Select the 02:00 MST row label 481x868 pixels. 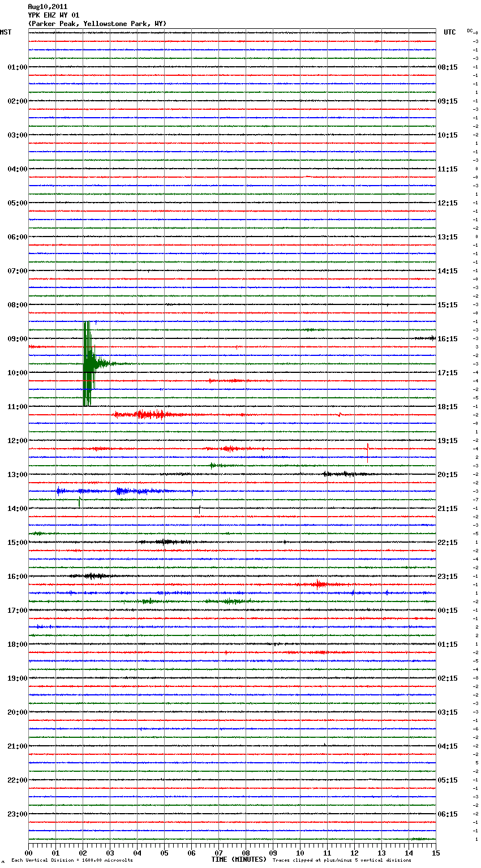[18, 101]
